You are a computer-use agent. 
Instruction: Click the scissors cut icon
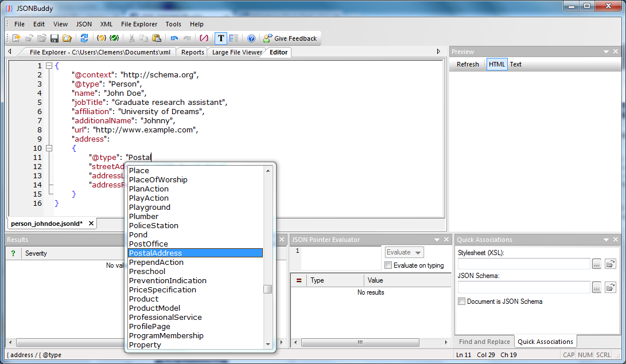pos(131,38)
